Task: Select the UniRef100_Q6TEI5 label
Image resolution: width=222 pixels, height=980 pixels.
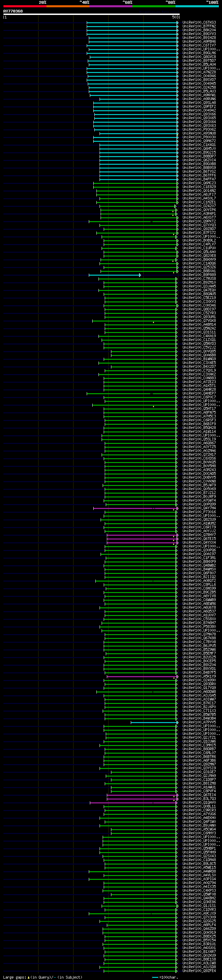Action: (x=199, y=539)
